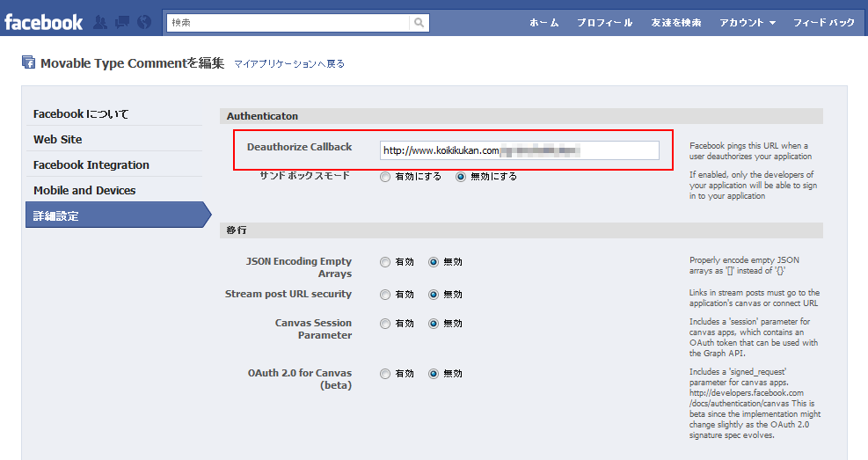The image size is (868, 460).
Task: Select the Mobile and Devices sidebar tab
Action: [114, 191]
